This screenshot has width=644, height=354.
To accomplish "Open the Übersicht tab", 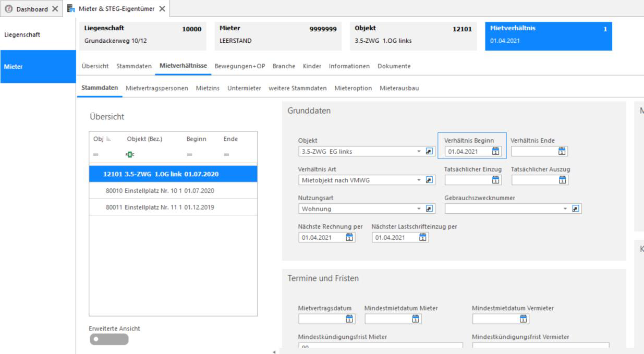I will coord(95,66).
